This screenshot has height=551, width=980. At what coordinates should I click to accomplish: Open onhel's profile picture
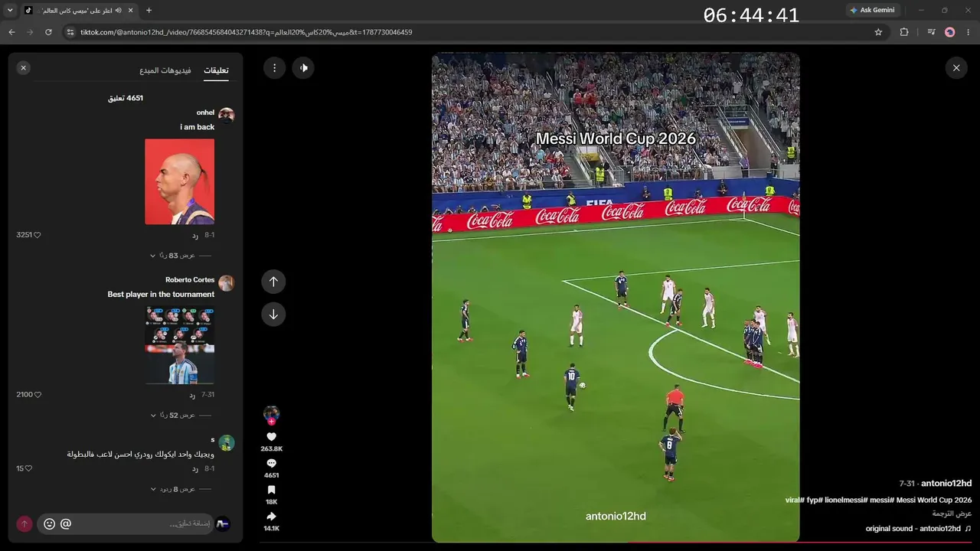coord(227,115)
